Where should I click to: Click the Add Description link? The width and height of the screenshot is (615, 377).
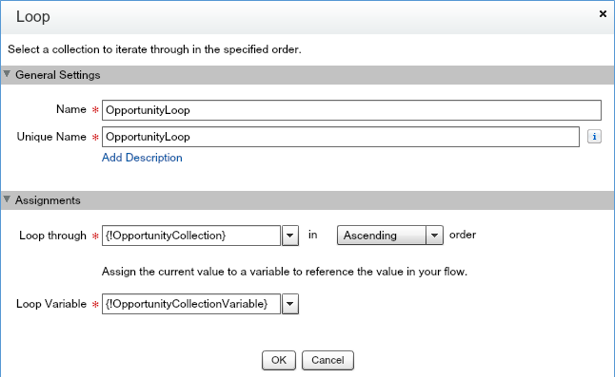142,158
